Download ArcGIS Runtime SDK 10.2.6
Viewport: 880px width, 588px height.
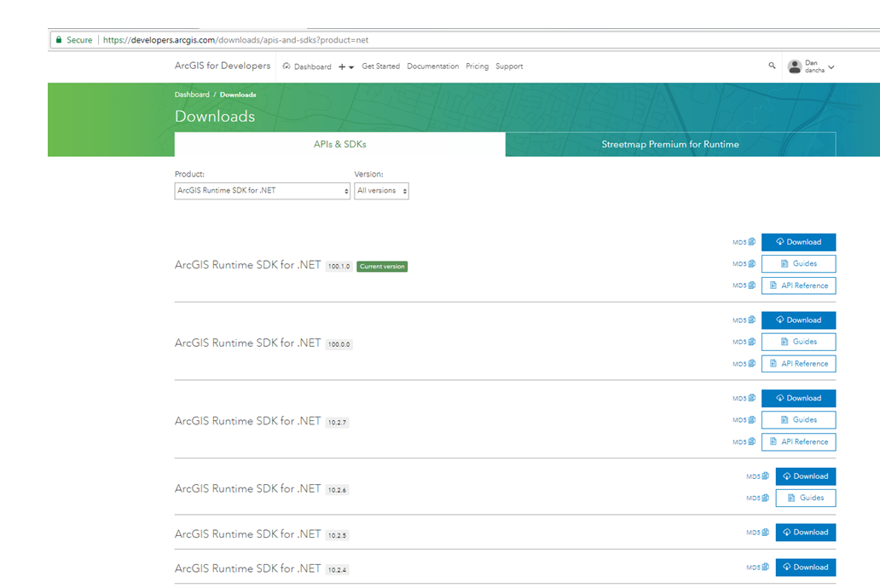(x=805, y=476)
